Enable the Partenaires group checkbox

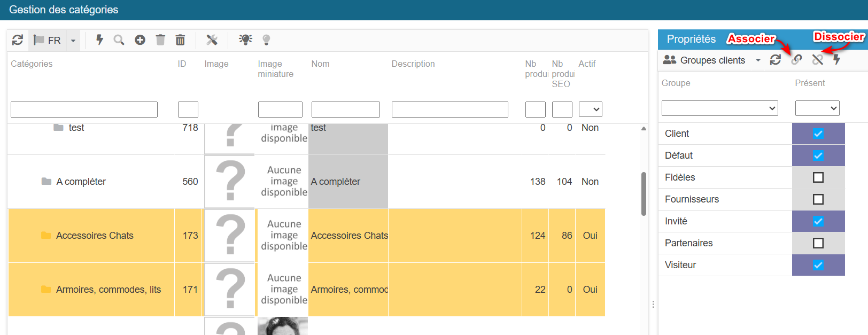tap(818, 243)
